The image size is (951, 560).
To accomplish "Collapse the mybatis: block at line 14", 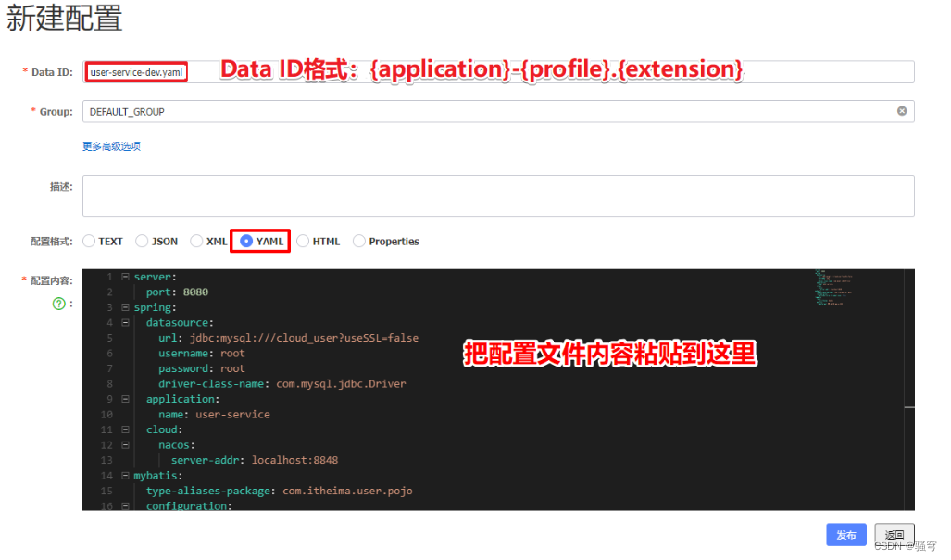I will click(126, 475).
